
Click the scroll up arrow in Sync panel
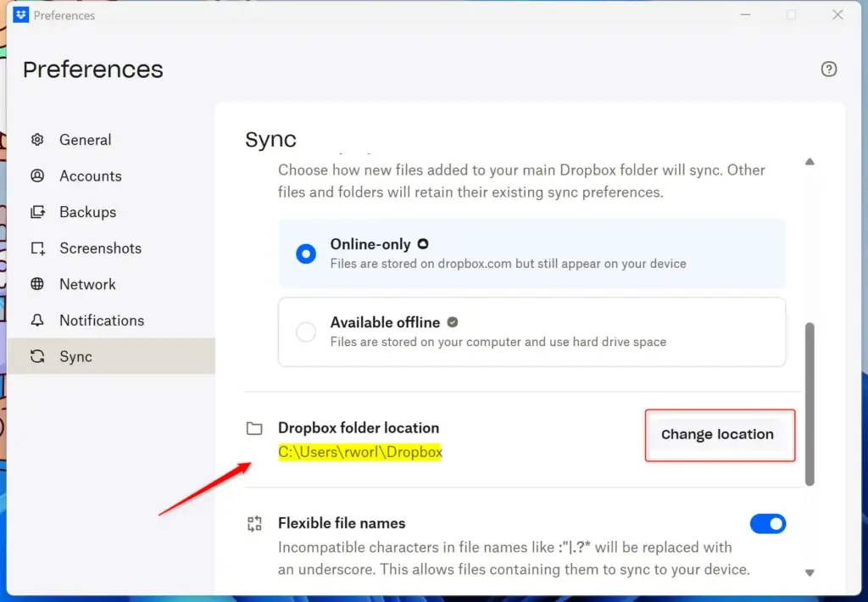(x=810, y=162)
